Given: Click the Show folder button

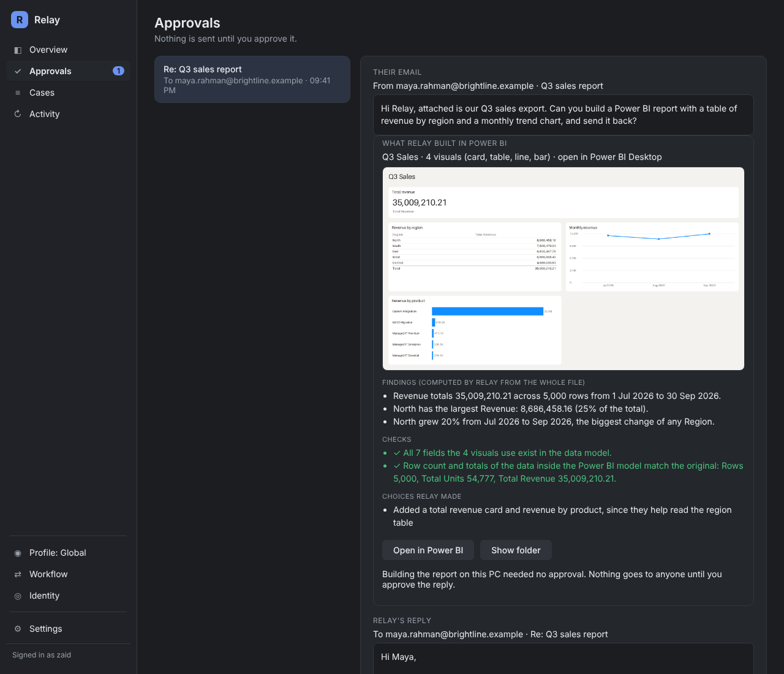Looking at the screenshot, I should pyautogui.click(x=516, y=550).
